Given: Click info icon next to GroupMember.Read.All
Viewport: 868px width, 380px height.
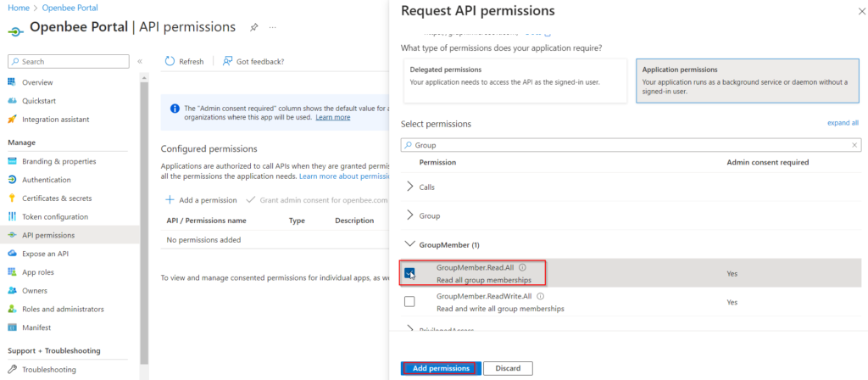Looking at the screenshot, I should pyautogui.click(x=522, y=267).
